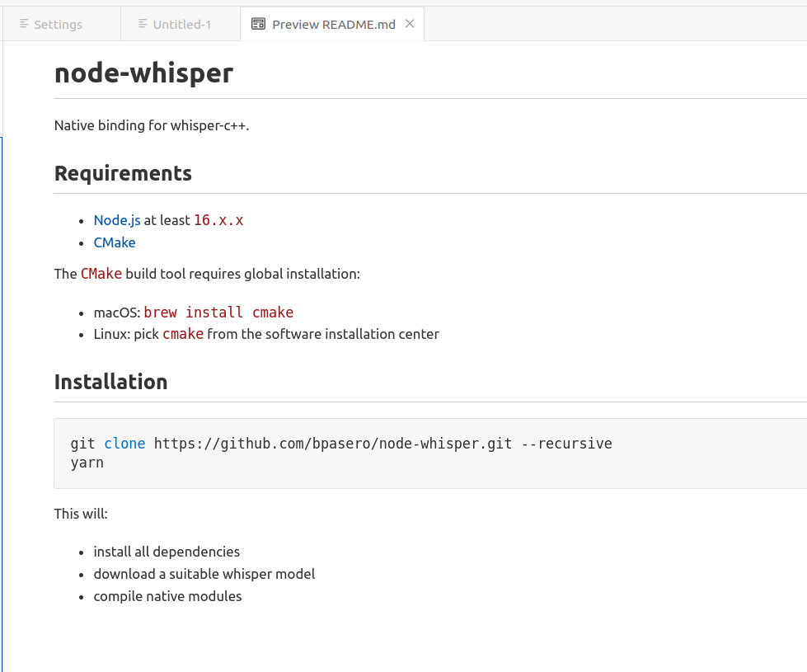Click the Requirements heading
This screenshot has height=672, width=807.
tap(123, 173)
